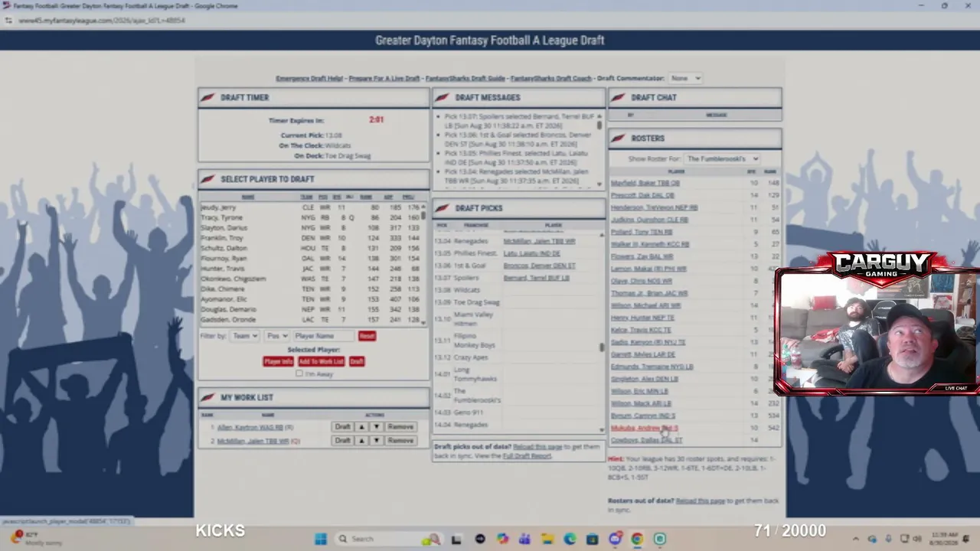Open the FantasySharks Draft Coach link
The height and width of the screenshot is (551, 980).
tap(551, 78)
